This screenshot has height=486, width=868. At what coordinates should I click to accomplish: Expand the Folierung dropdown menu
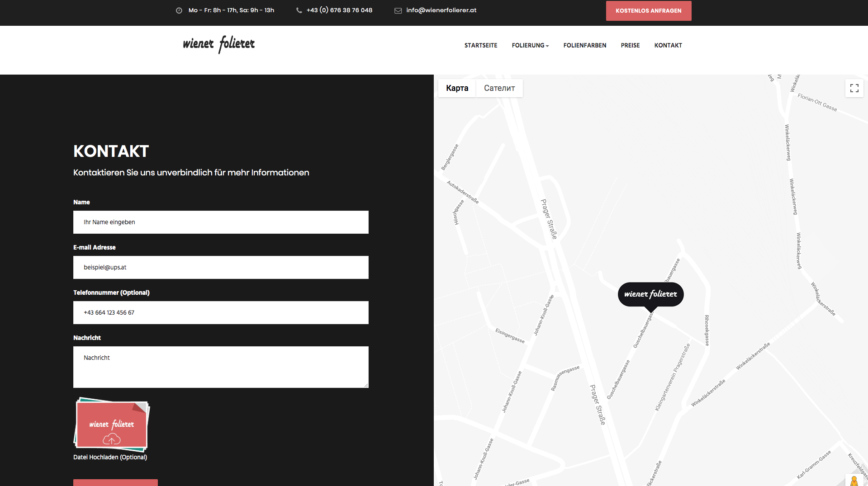click(x=530, y=45)
